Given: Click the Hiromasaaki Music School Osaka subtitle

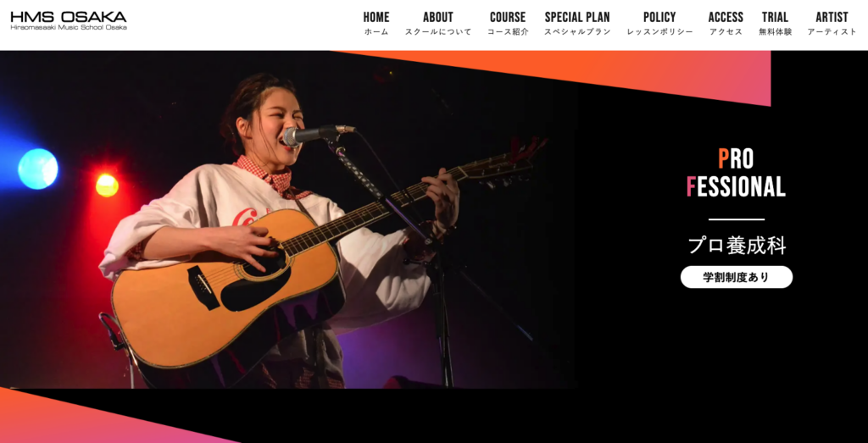Looking at the screenshot, I should 69,27.
